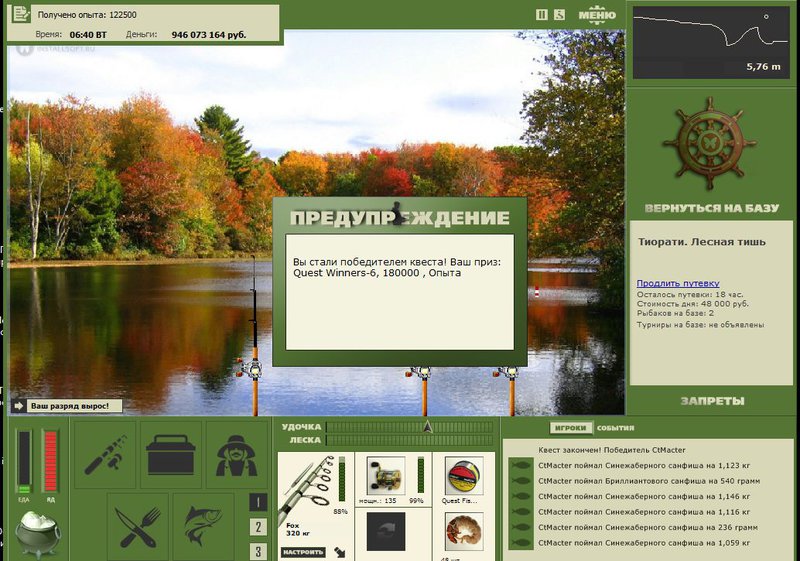This screenshot has height=561, width=800.
Task: Click the 5,76 m depth reading
Action: point(763,66)
